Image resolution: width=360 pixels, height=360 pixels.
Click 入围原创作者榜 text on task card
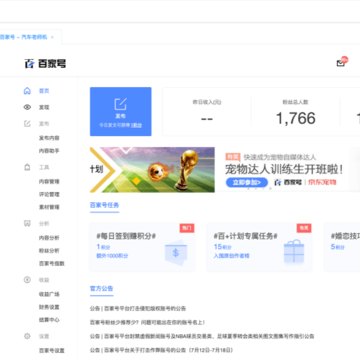click(232, 256)
